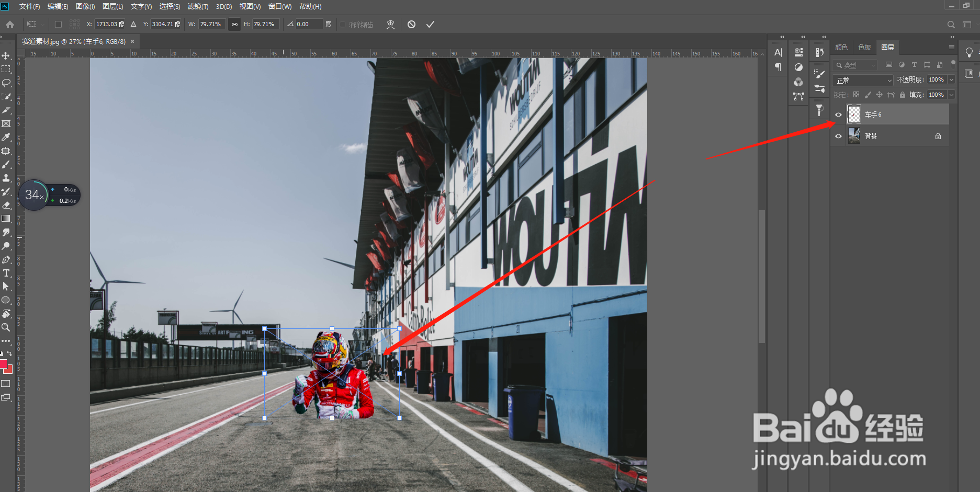Toggle warp mode in options bar
This screenshot has height=492, width=980.
(390, 24)
